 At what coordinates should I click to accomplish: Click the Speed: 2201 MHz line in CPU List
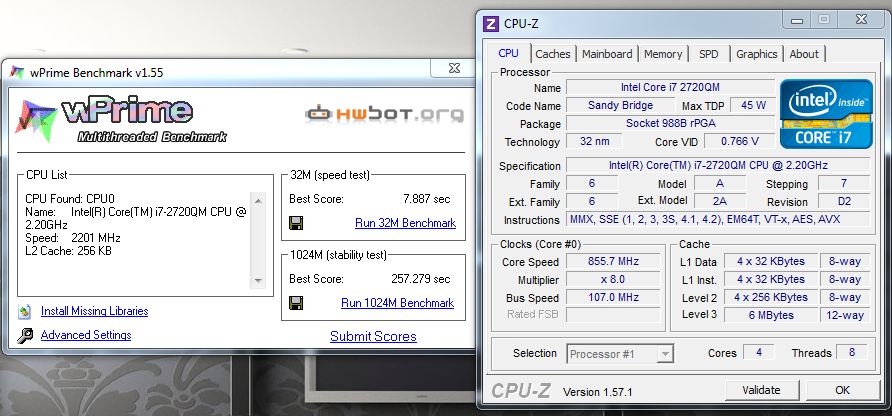(73, 238)
